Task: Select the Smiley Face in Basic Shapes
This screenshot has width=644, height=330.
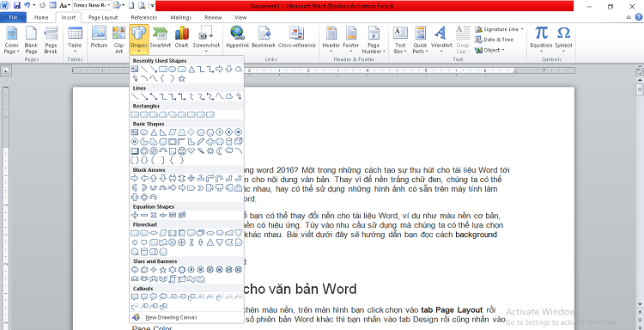Action: pyautogui.click(x=181, y=151)
